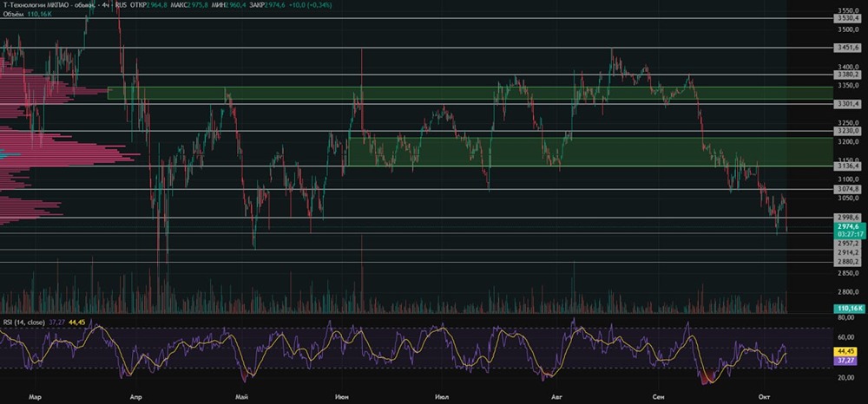Click the 3200,0 price scale tick
The width and height of the screenshot is (868, 404).
848,142
